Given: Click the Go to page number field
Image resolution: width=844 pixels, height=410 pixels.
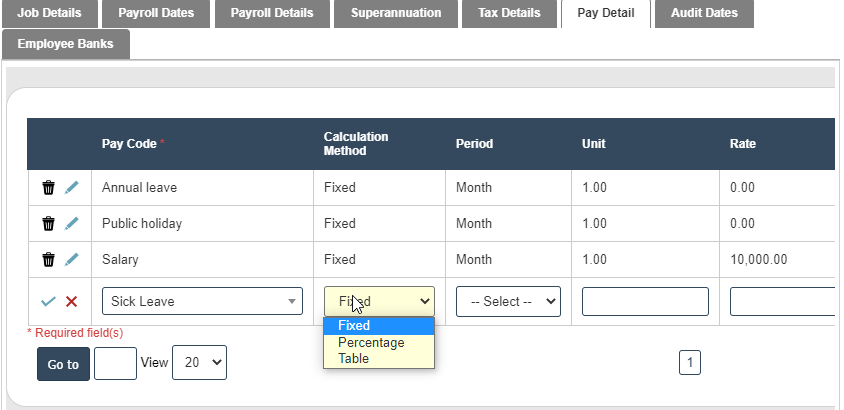Looking at the screenshot, I should point(115,363).
